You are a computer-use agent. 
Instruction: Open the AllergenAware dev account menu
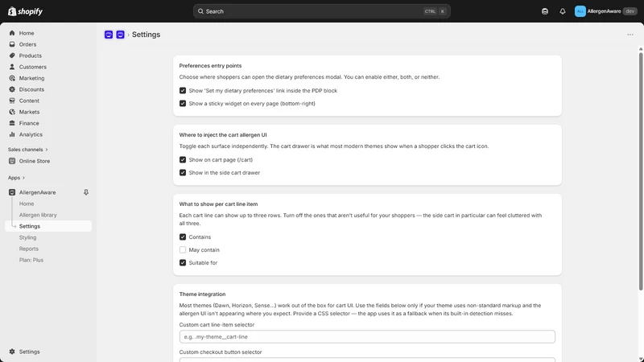(x=606, y=11)
